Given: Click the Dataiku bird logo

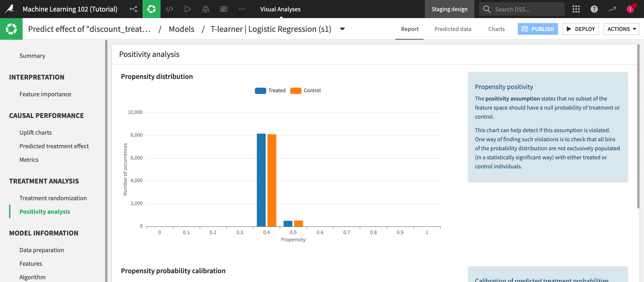Looking at the screenshot, I should 9,9.
